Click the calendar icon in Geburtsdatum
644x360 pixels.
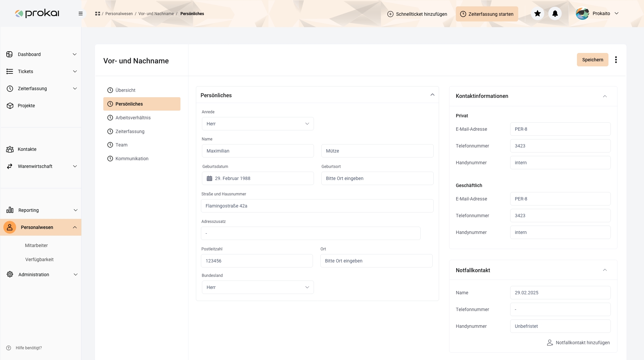[x=209, y=178]
